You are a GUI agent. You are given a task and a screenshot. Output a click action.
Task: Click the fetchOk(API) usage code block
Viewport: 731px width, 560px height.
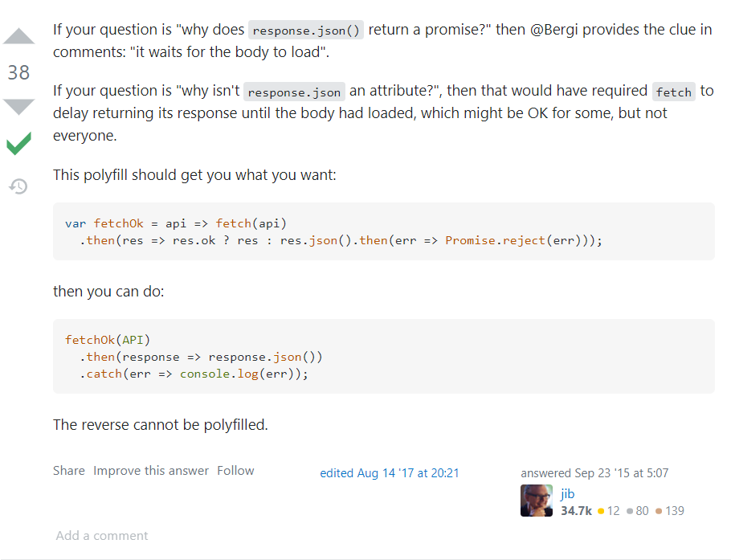point(383,356)
